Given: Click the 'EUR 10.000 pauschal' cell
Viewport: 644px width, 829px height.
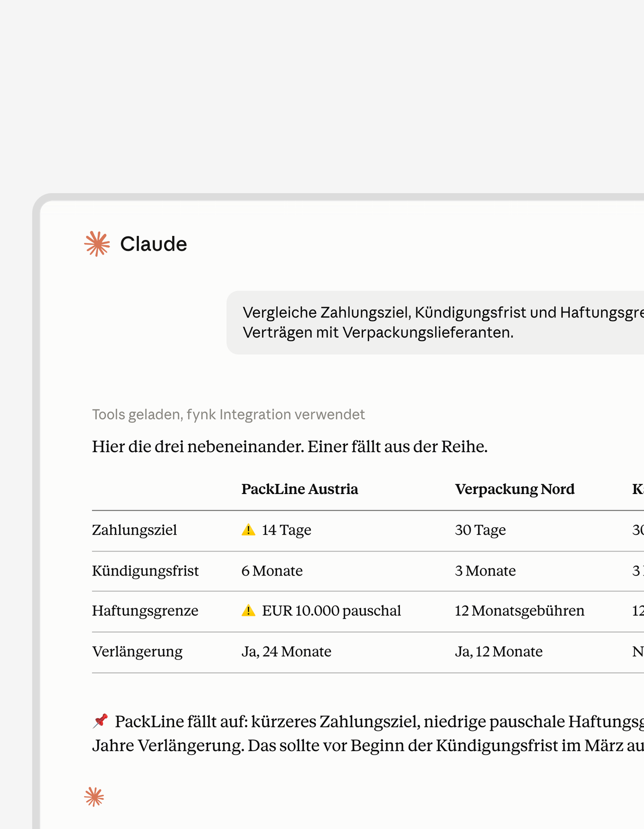Looking at the screenshot, I should (332, 611).
